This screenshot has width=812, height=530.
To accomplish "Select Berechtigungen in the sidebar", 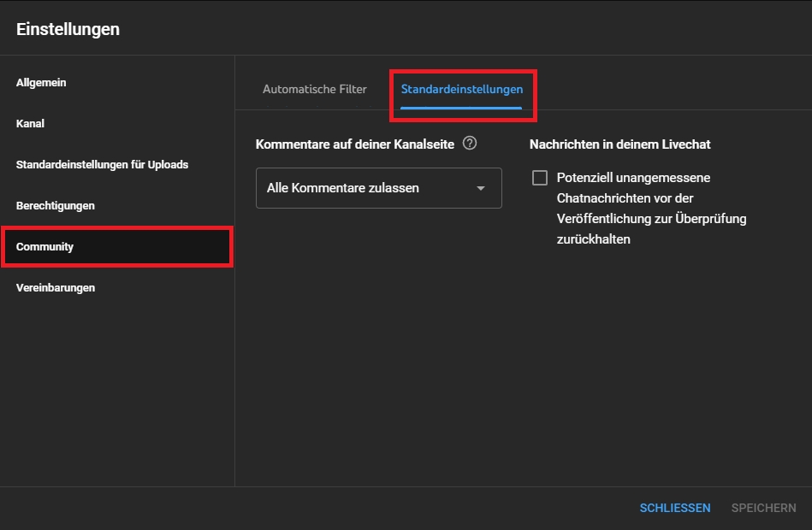I will click(55, 206).
